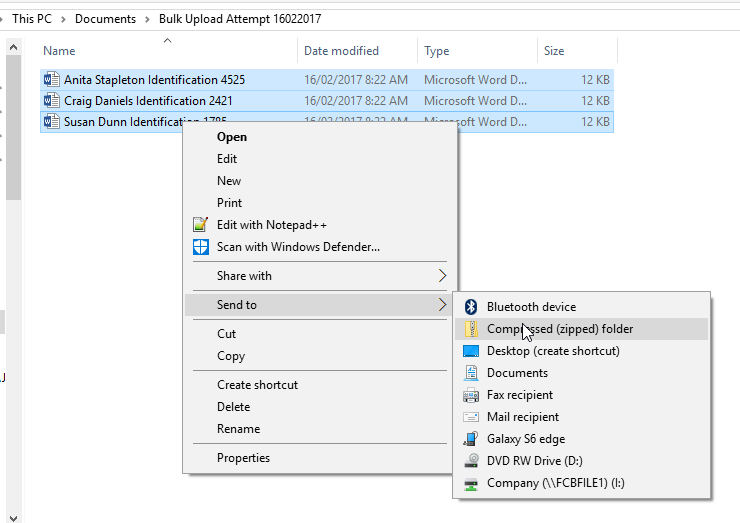Sort by the Size column header
This screenshot has width=740, height=523.
point(554,51)
